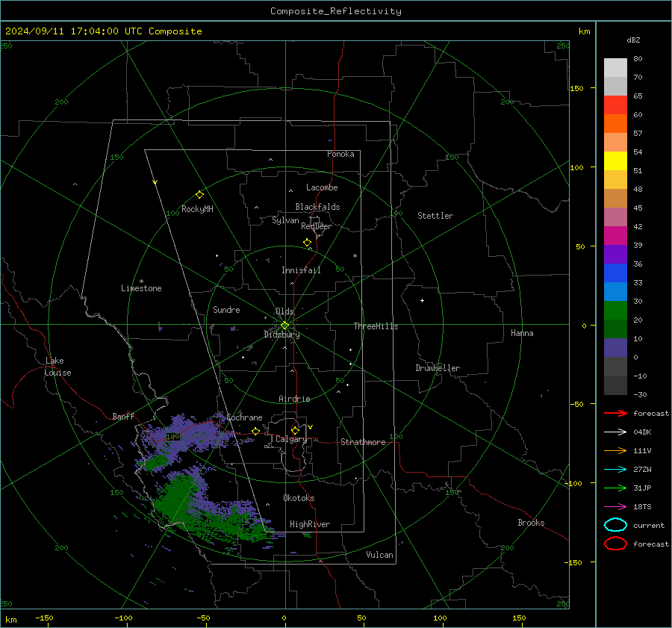Click the yellow diamond marker above RockyMH
The width and height of the screenshot is (672, 628).
199,195
